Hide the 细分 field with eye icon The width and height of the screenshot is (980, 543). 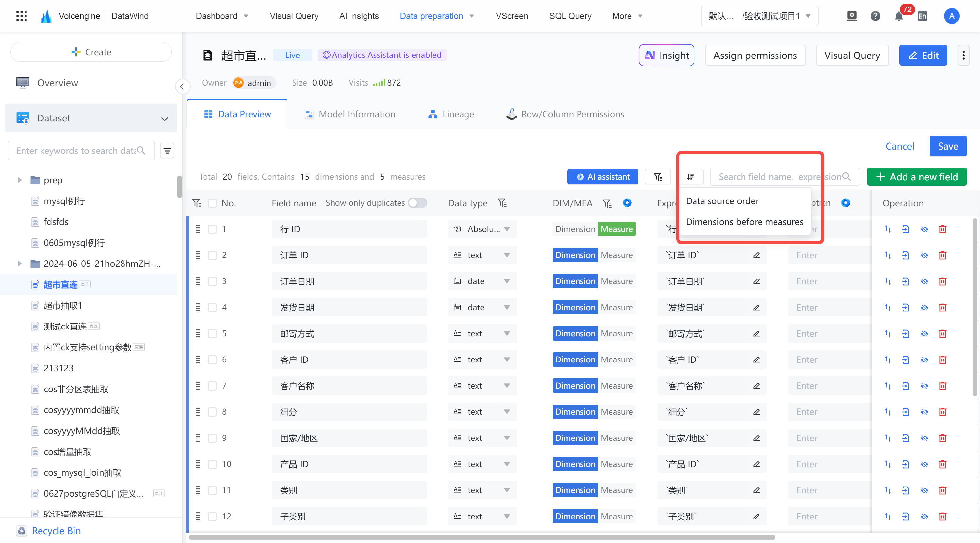coord(924,412)
